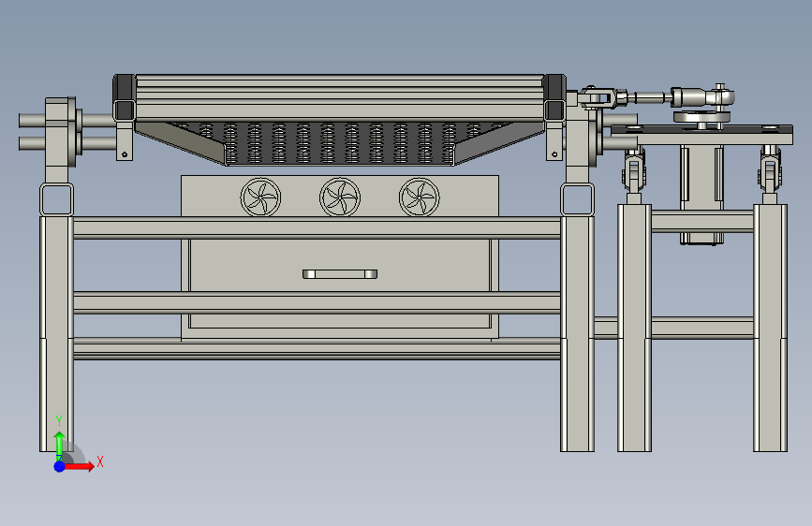This screenshot has height=526, width=812.
Task: Pick the small right hanging bracket under the top beam
Action: pos(554,141)
